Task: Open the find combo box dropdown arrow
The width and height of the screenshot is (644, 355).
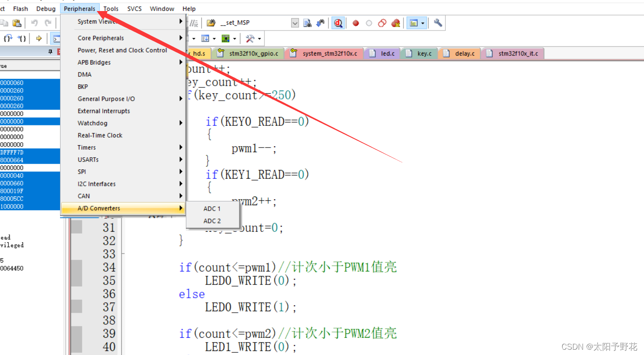Action: click(x=295, y=23)
